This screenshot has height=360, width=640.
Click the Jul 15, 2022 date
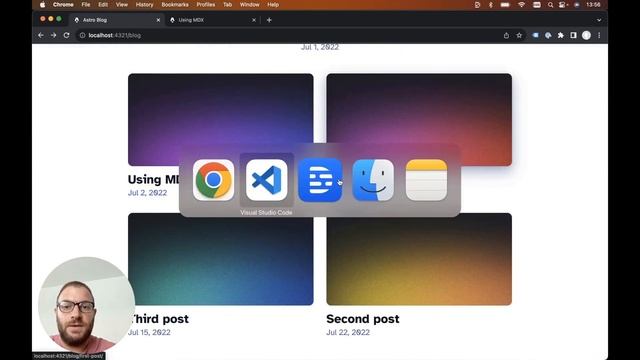coord(149,332)
